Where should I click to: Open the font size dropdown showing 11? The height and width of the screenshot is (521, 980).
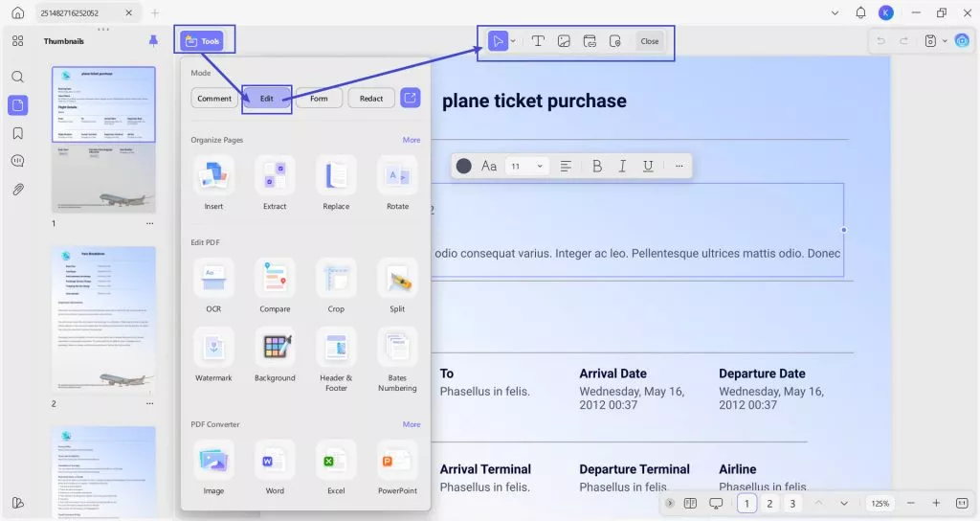coord(526,166)
